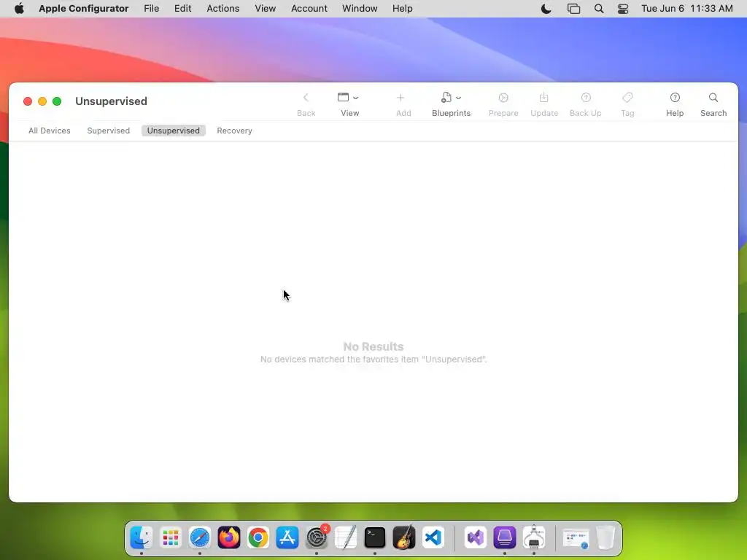Launch Firefox from the Dock
The width and height of the screenshot is (747, 560).
(229, 537)
